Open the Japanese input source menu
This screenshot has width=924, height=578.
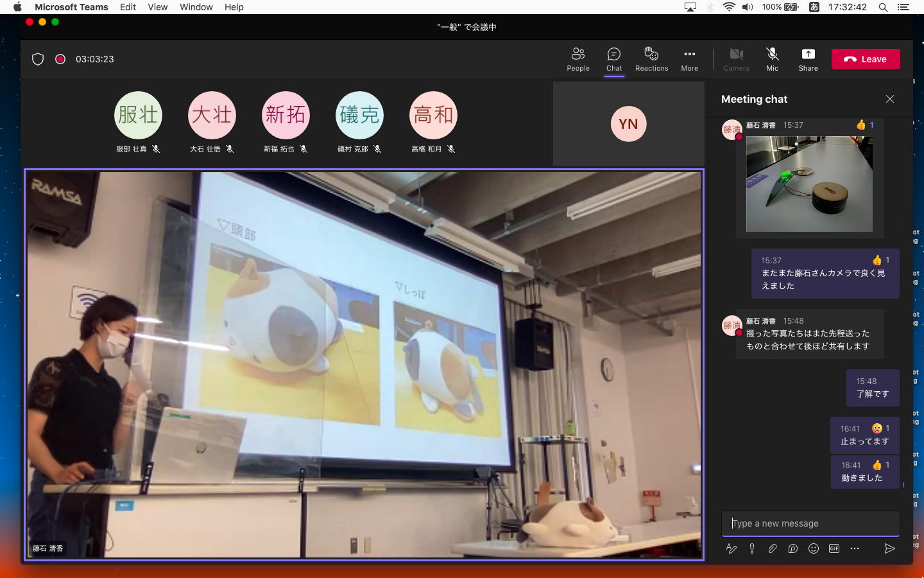814,7
